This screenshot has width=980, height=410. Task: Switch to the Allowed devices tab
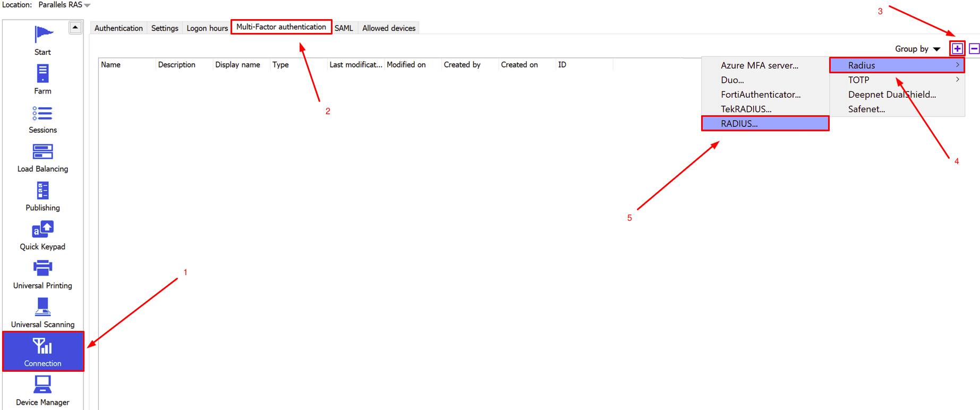(x=389, y=28)
